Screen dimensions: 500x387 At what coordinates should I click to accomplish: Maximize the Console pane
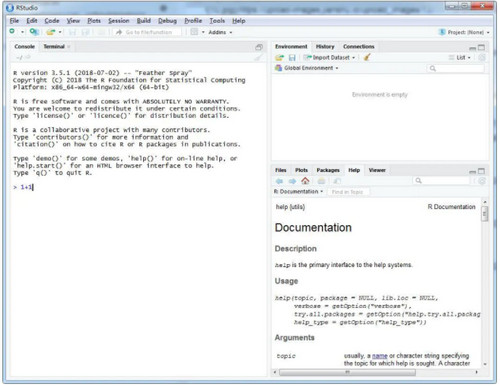point(259,47)
